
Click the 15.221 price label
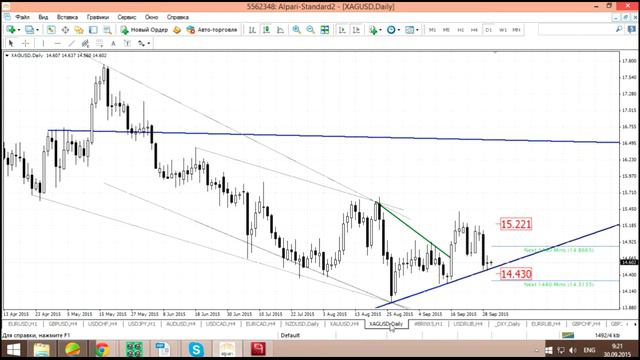(516, 224)
